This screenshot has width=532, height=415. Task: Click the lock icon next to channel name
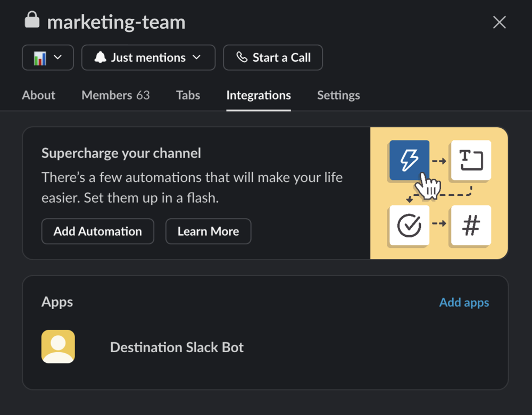click(x=31, y=20)
